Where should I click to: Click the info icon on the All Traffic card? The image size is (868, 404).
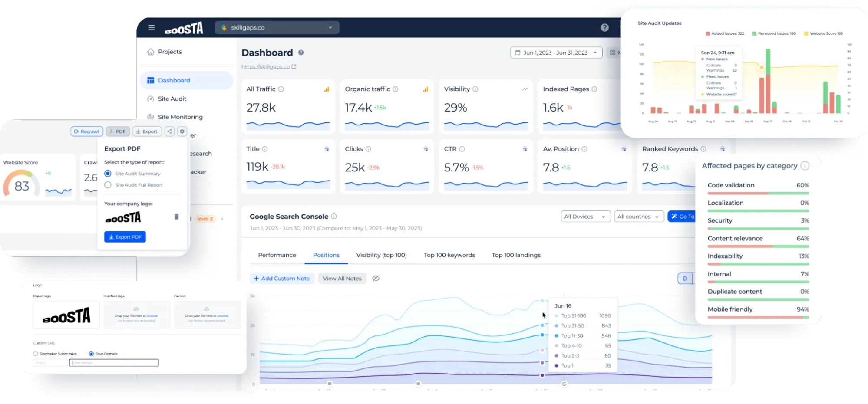[281, 89]
